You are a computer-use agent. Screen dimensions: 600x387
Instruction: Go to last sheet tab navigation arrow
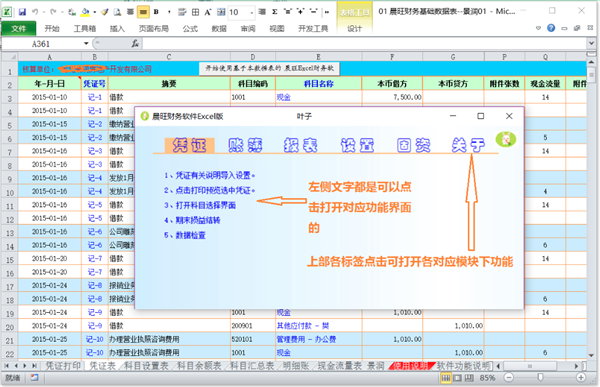(x=34, y=366)
